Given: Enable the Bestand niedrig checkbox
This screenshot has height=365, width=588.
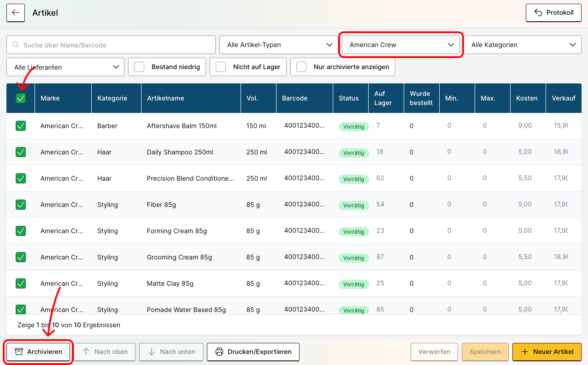Looking at the screenshot, I should click(139, 67).
